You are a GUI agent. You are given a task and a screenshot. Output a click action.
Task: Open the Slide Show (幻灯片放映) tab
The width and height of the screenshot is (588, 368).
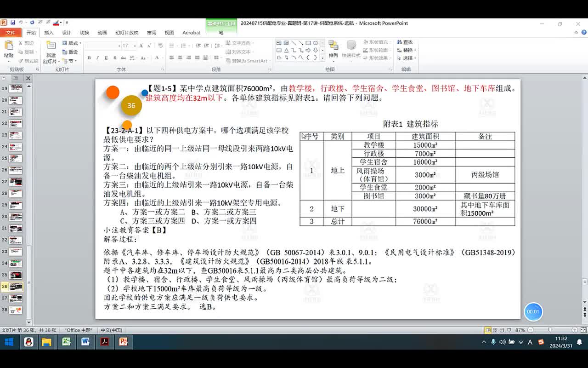pos(127,33)
